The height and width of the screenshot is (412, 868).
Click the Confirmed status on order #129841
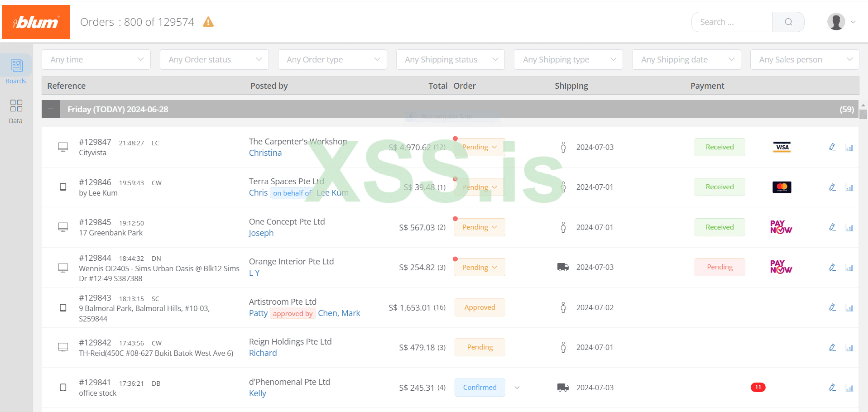480,388
